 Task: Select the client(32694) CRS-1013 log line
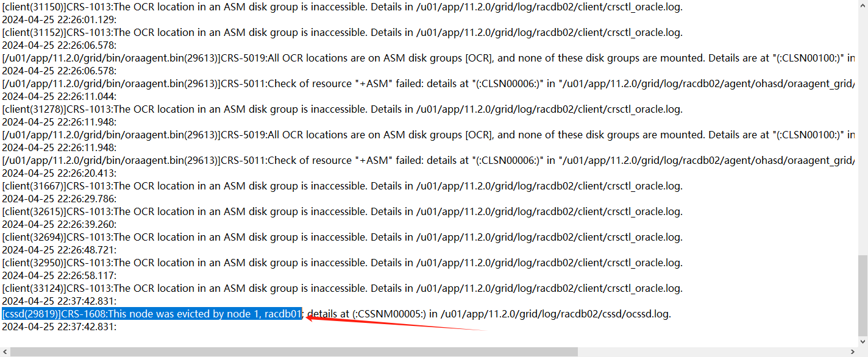[x=342, y=237]
